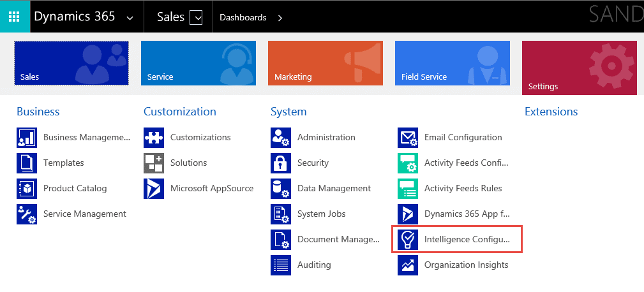Open the Intelligence Configuration link
The height and width of the screenshot is (292, 644).
(467, 240)
